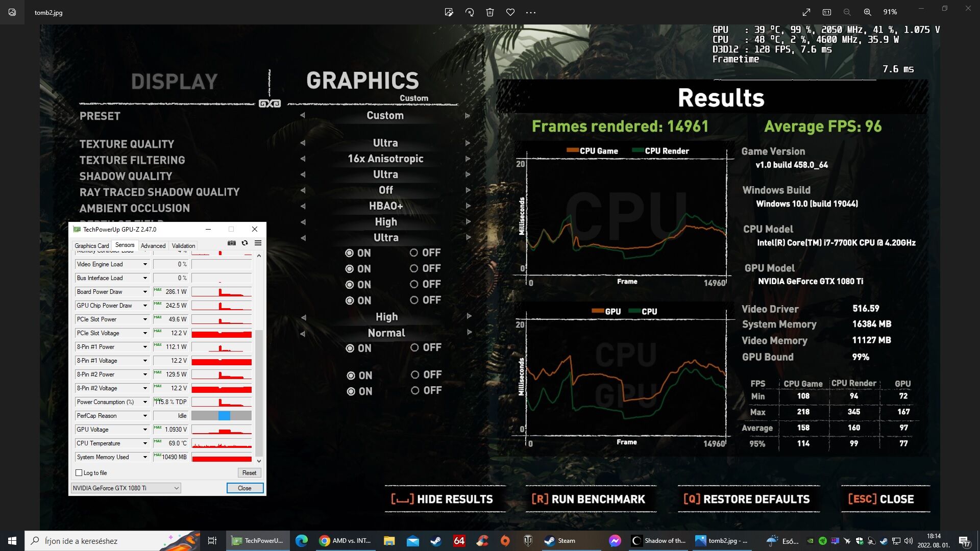Switch to GPU-Z Advanced tab
Screen dimensions: 980x551
click(153, 246)
